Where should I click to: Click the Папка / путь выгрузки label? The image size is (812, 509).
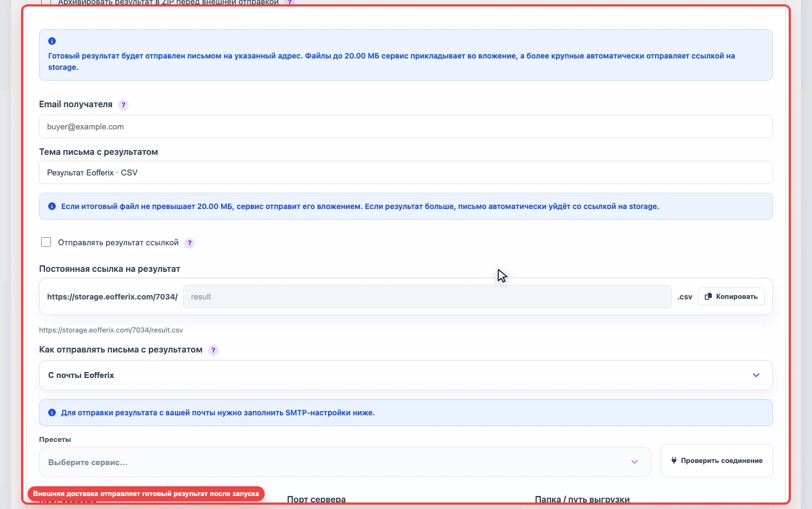582,499
